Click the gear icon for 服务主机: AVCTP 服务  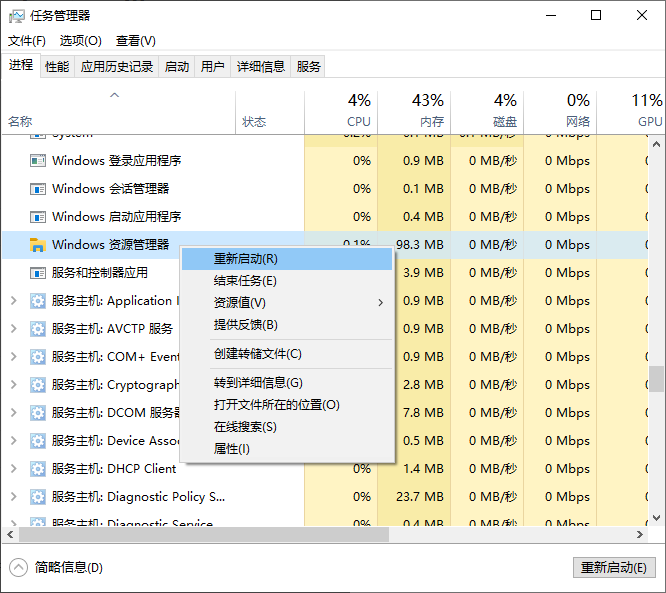[38, 329]
